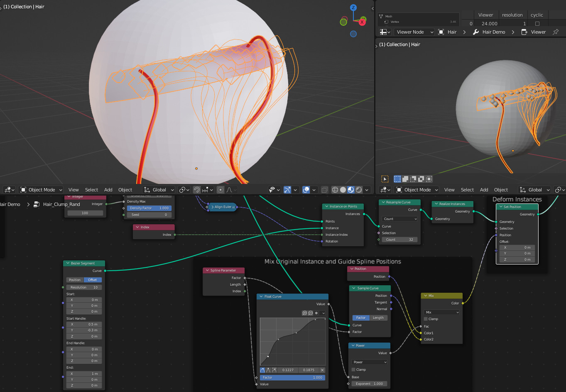This screenshot has height=392, width=566.
Task: Toggle overlays in left viewport header
Action: click(x=306, y=190)
